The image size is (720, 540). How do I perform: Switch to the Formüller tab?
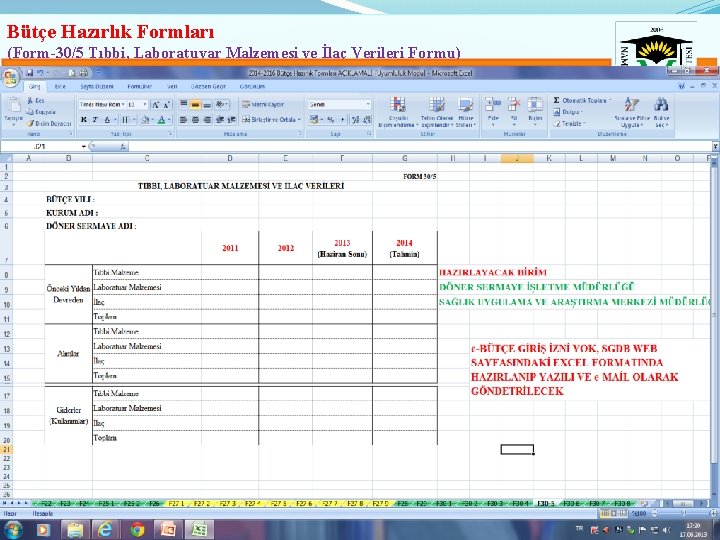pos(140,86)
